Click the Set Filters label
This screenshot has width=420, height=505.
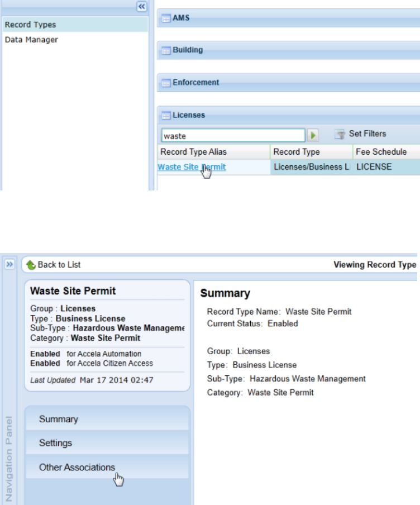(x=367, y=134)
